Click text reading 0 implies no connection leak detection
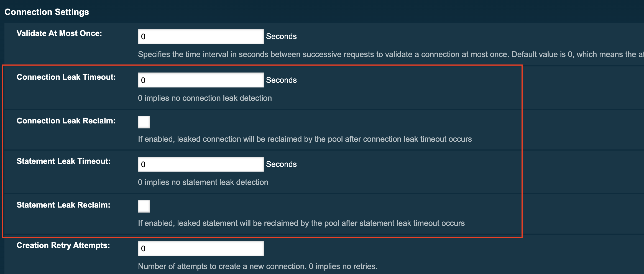644x274 pixels. coord(205,98)
